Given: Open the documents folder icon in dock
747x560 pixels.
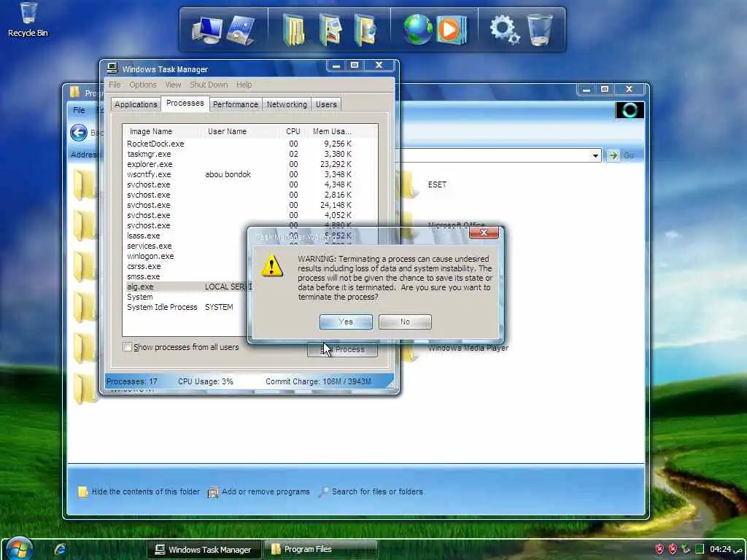Looking at the screenshot, I should pyautogui.click(x=294, y=30).
